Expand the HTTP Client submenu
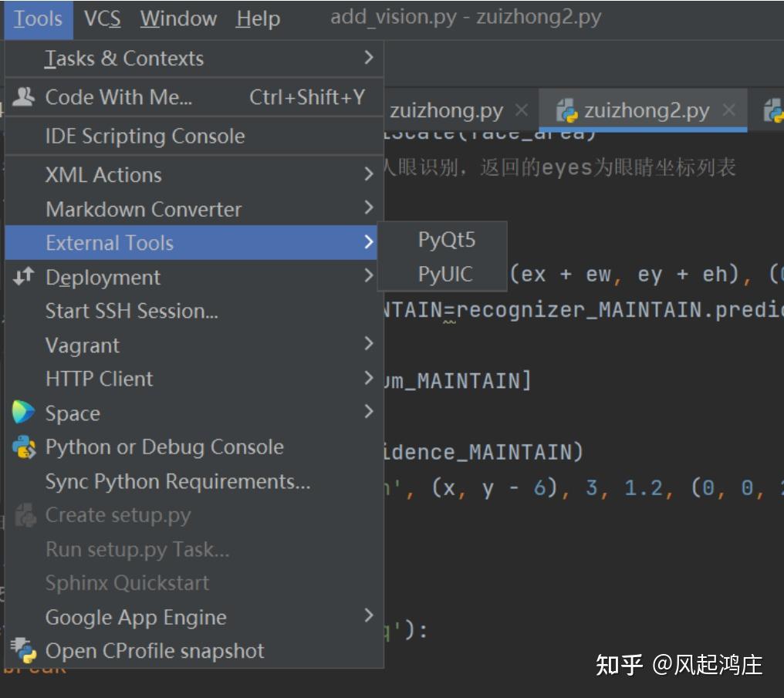The image size is (784, 698). (98, 379)
